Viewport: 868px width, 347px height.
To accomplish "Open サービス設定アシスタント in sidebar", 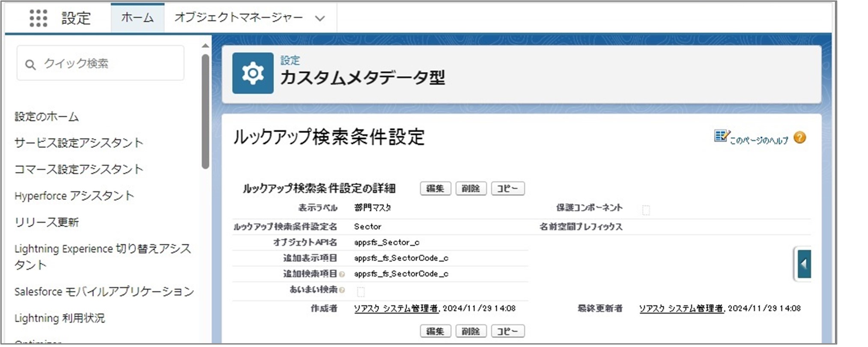I will (x=79, y=143).
